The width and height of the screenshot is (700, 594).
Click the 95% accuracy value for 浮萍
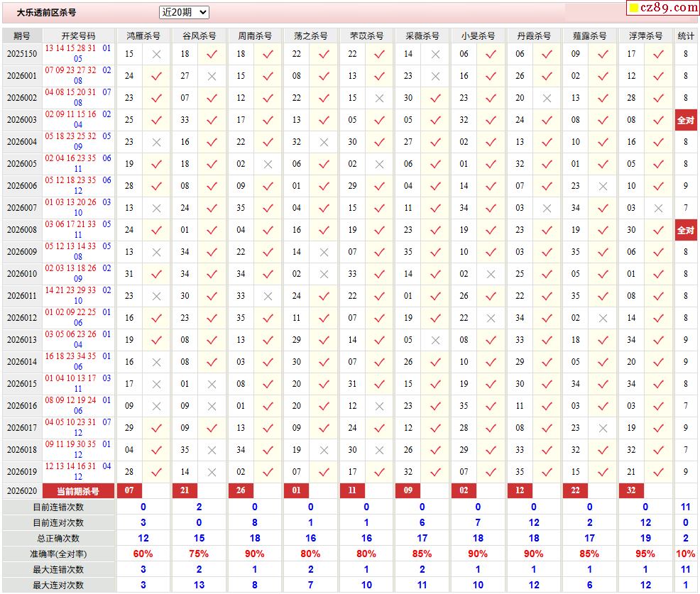(x=645, y=554)
